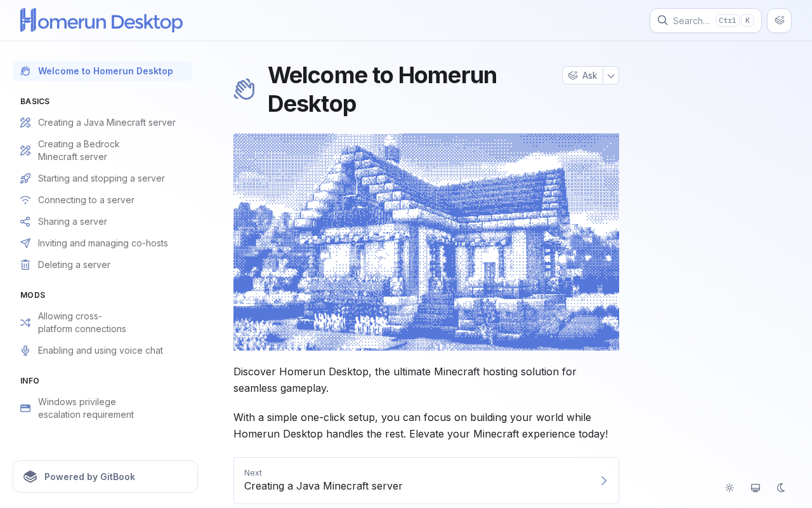Click the INFO section header
Image resolution: width=812 pixels, height=508 pixels.
pos(30,381)
